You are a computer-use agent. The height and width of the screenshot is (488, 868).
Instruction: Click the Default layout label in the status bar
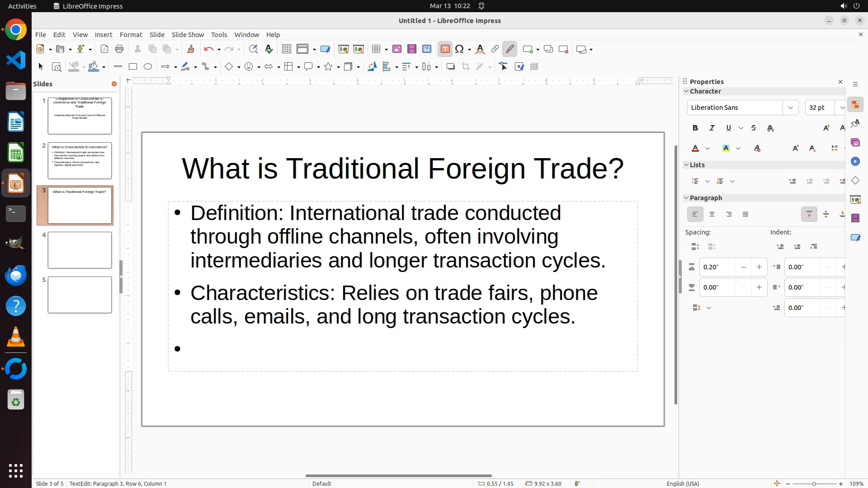point(322,483)
